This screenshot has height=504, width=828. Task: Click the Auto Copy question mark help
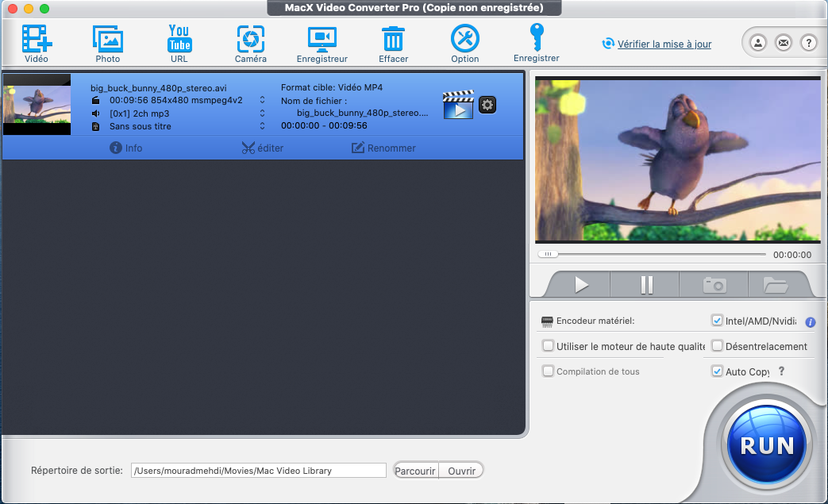pos(781,371)
